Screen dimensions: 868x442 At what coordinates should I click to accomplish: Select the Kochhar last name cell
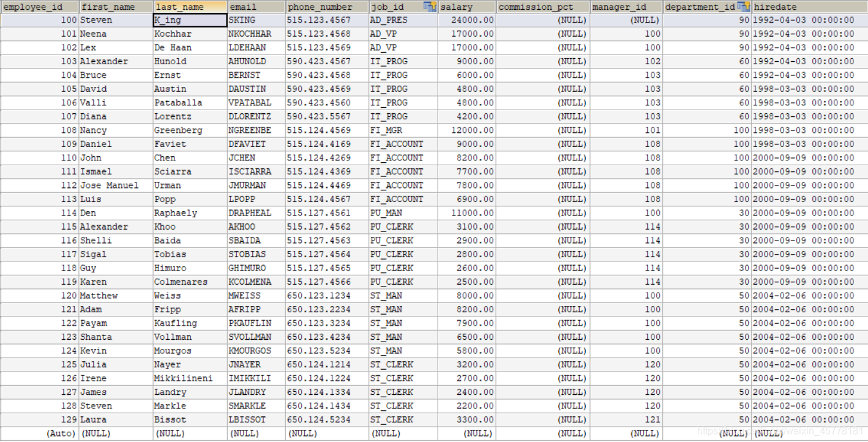click(x=190, y=34)
